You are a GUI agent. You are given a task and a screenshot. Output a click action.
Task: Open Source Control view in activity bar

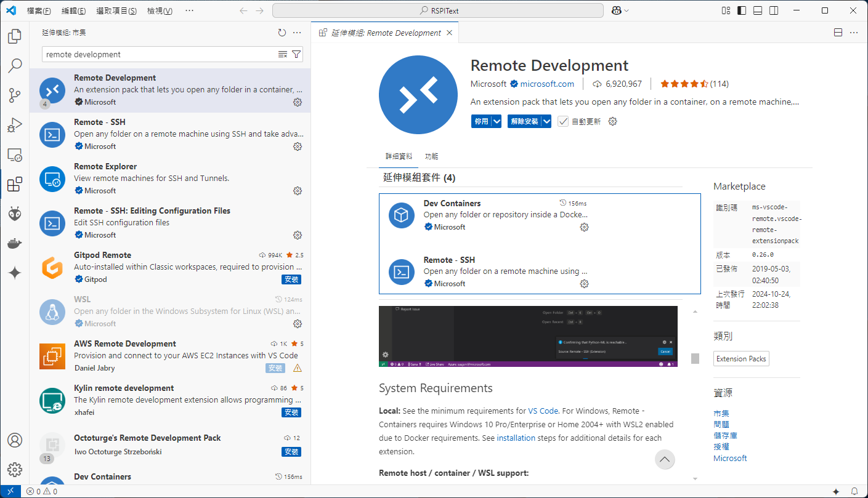tap(15, 95)
